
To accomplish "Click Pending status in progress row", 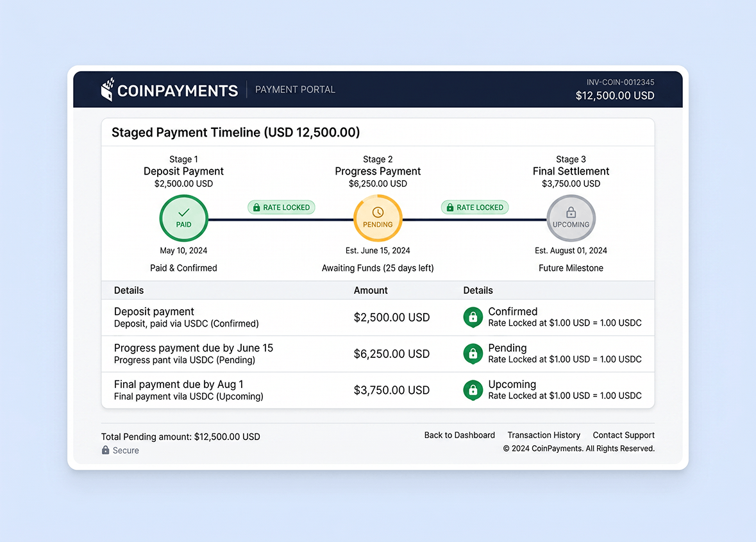I will (507, 348).
